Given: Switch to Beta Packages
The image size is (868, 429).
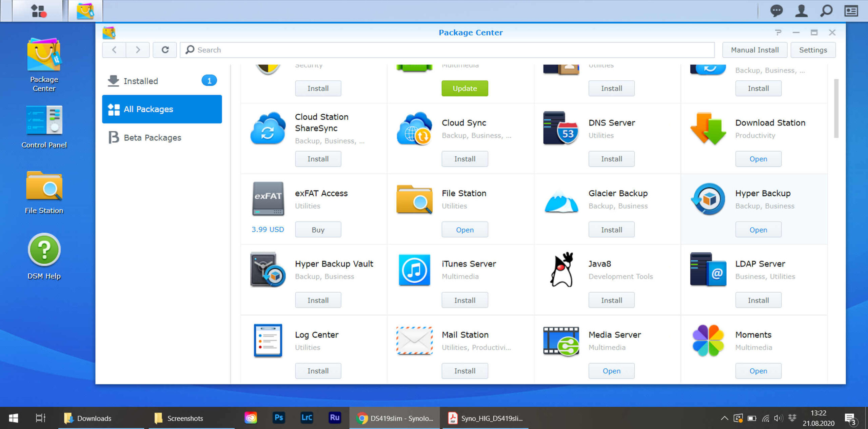Looking at the screenshot, I should point(162,138).
